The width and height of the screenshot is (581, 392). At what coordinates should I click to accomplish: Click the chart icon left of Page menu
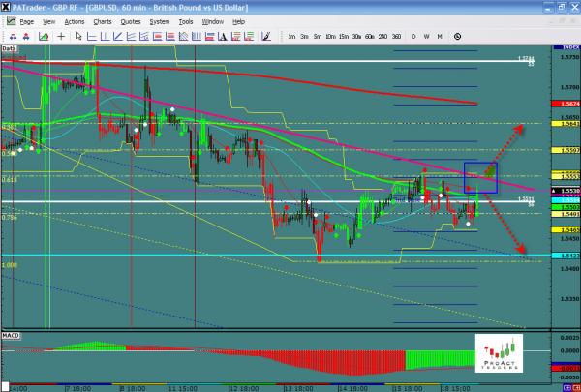(9, 20)
